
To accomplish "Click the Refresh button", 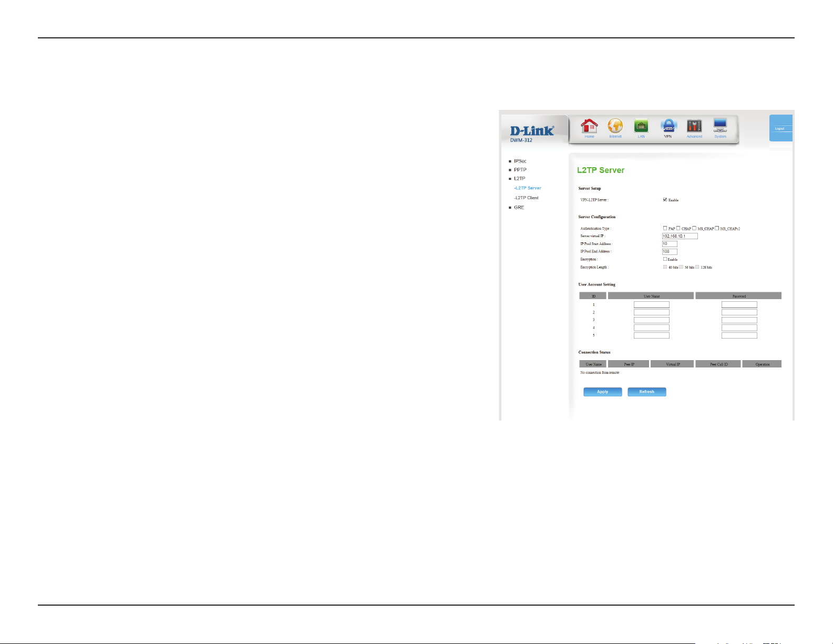I will click(x=646, y=392).
